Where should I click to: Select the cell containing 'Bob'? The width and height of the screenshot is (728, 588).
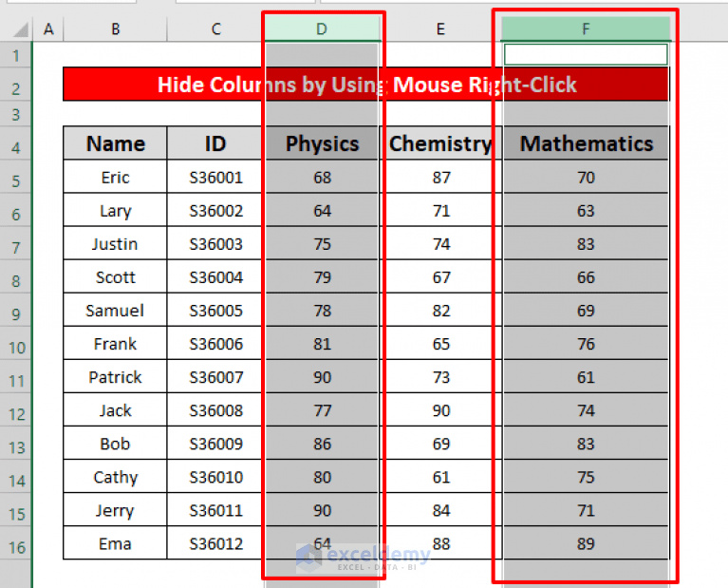[x=115, y=444]
